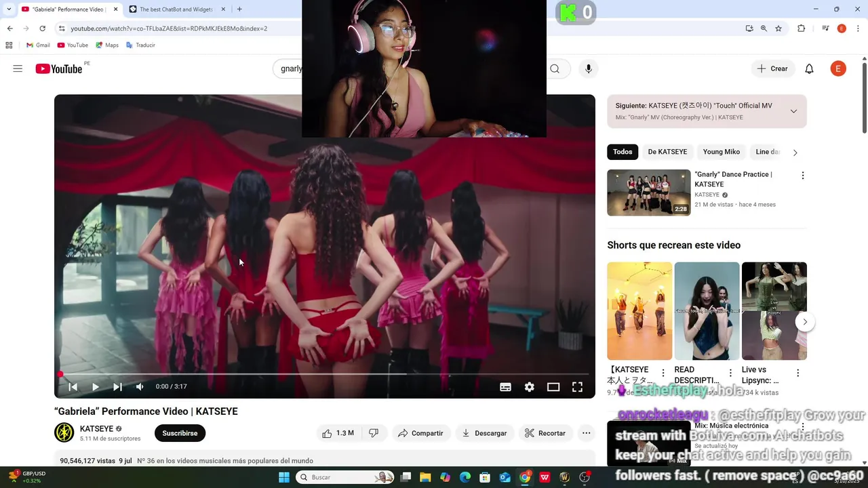868x488 pixels.
Task: Open Gmail bookmark
Action: (38, 45)
